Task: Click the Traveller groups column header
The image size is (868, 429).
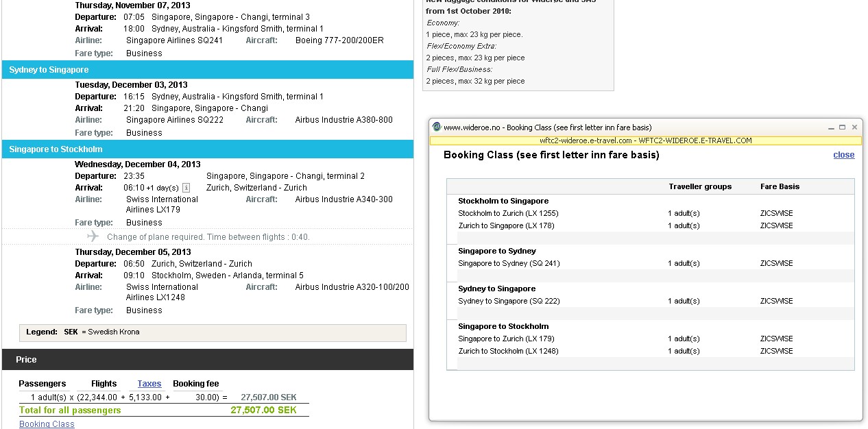Action: (700, 186)
